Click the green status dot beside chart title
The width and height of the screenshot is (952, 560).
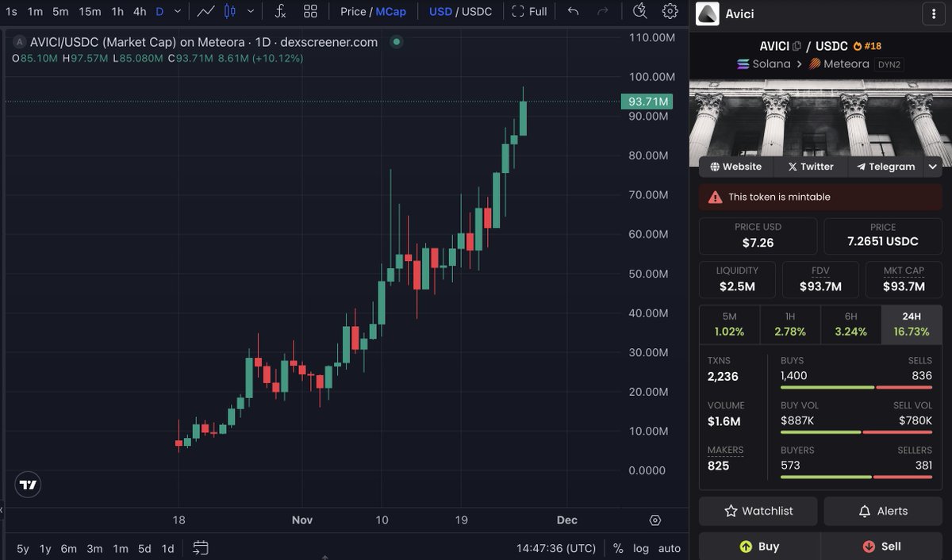point(397,42)
